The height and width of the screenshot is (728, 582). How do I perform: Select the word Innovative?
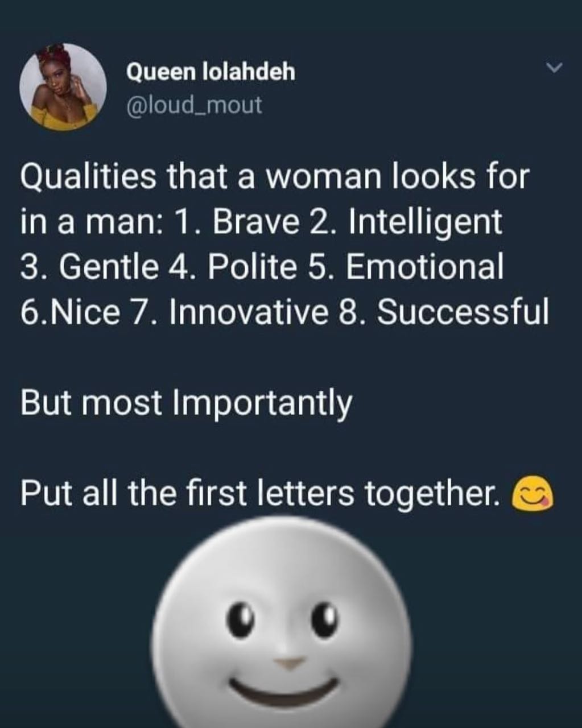(249, 312)
